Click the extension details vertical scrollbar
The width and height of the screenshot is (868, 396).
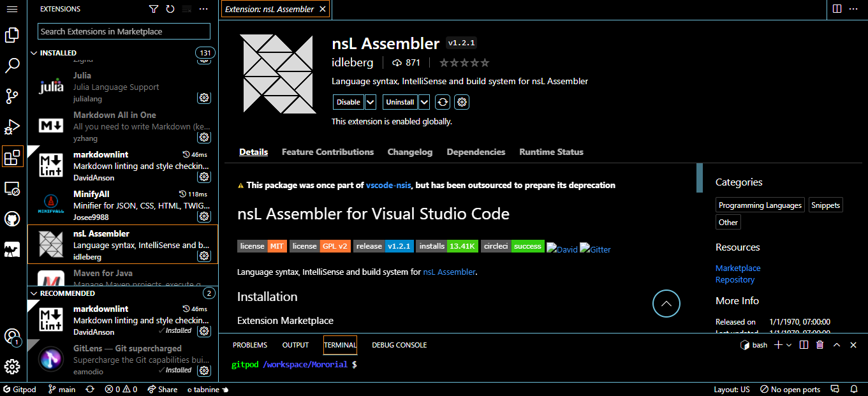(x=700, y=177)
